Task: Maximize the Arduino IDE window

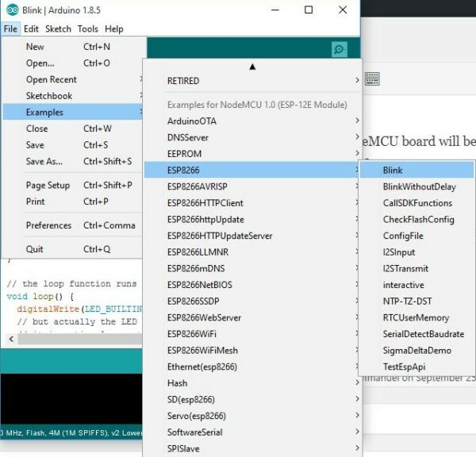Action: click(309, 10)
